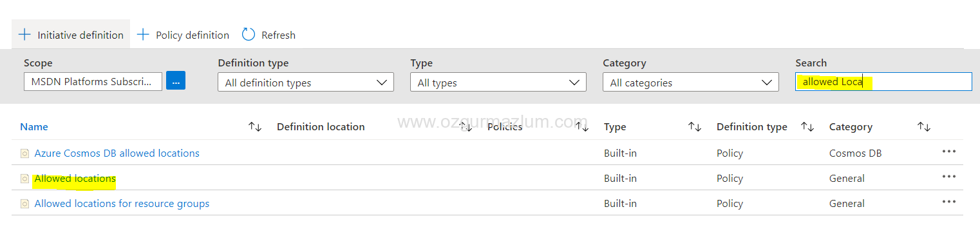This screenshot has height=236, width=980.
Task: Open more options for Azure Cosmos DB row
Action: coord(948,152)
